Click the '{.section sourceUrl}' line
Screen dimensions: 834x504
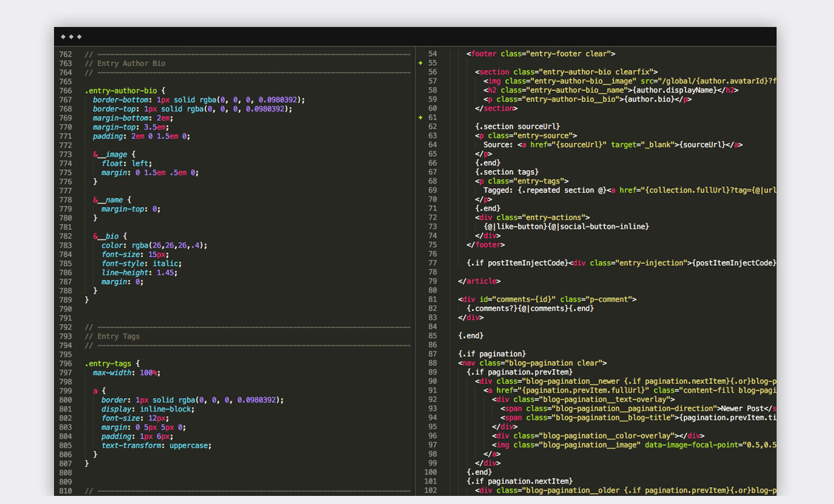(x=517, y=126)
